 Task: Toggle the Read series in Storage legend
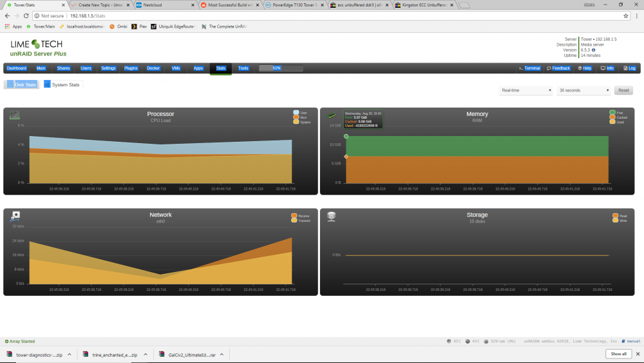[620, 216]
